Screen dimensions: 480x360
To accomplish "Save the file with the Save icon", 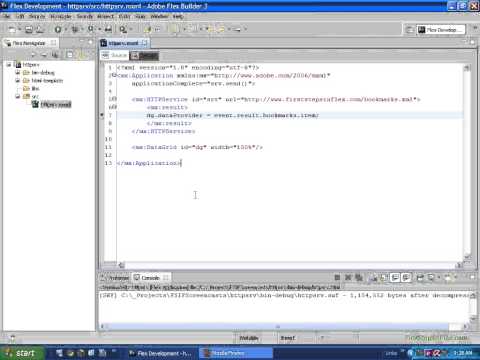I will (29, 30).
